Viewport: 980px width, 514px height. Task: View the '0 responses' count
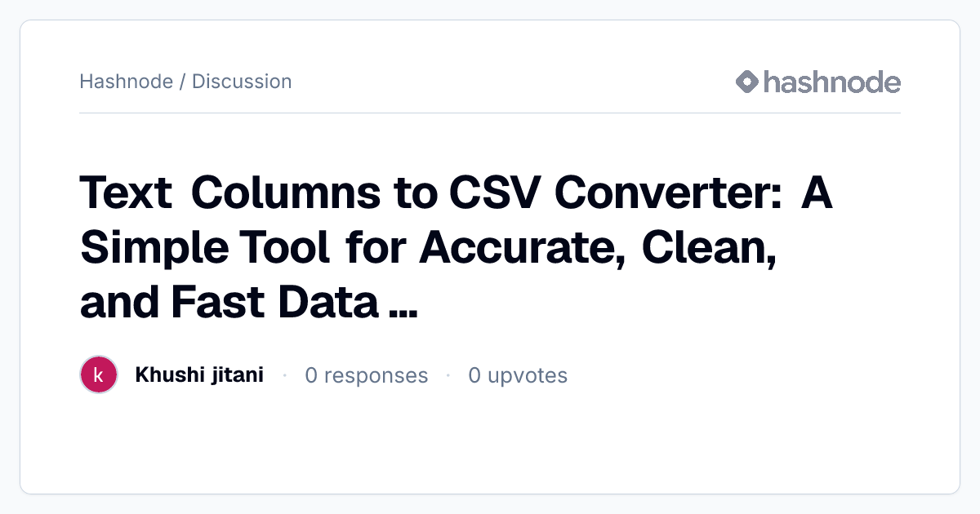tap(367, 375)
